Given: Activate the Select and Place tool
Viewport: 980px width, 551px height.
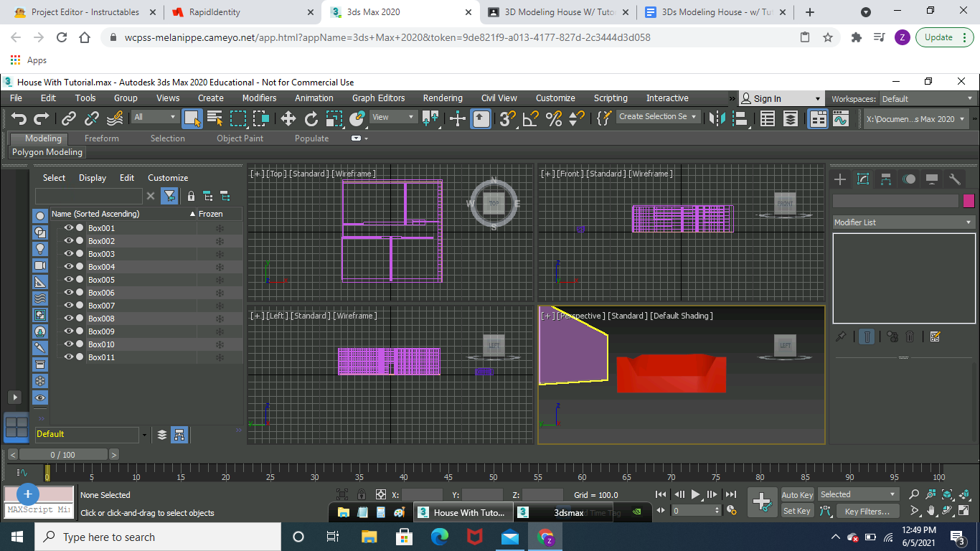Looking at the screenshot, I should [357, 118].
